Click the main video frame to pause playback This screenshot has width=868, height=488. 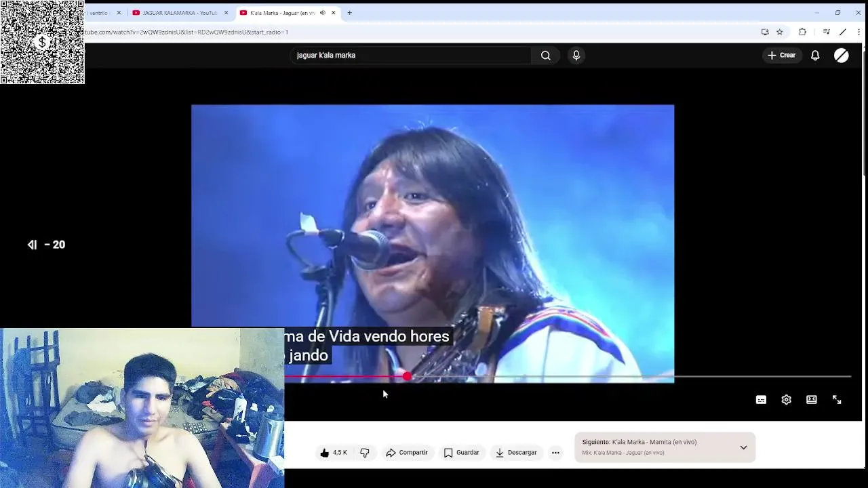[433, 244]
